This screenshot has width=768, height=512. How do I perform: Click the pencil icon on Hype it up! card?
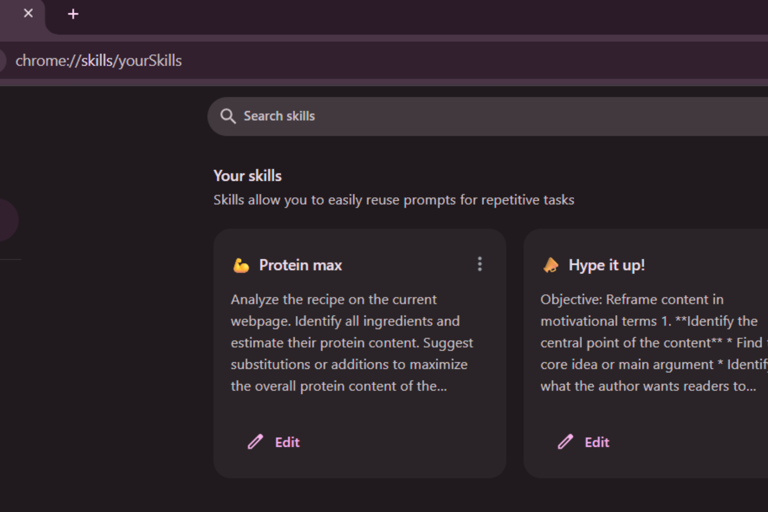(x=565, y=442)
